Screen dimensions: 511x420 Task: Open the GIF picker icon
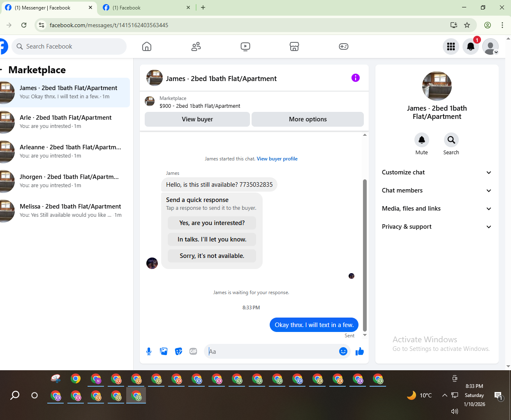193,351
